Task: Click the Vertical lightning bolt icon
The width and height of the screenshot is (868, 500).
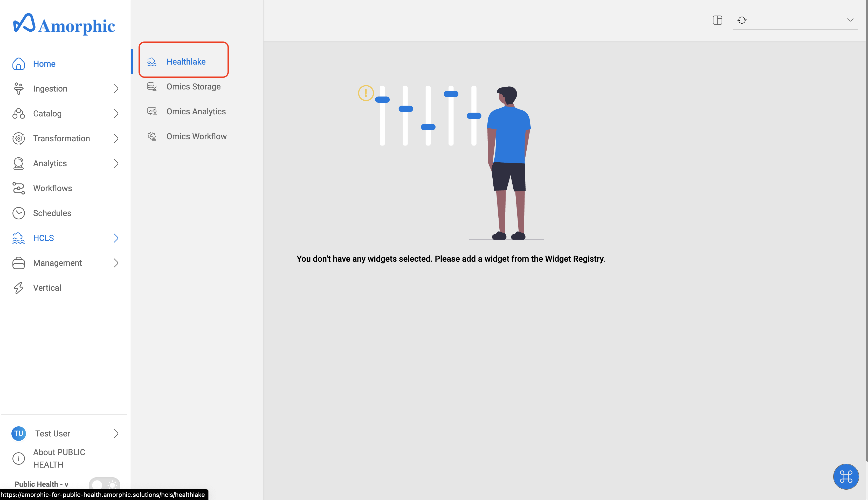Action: [19, 288]
